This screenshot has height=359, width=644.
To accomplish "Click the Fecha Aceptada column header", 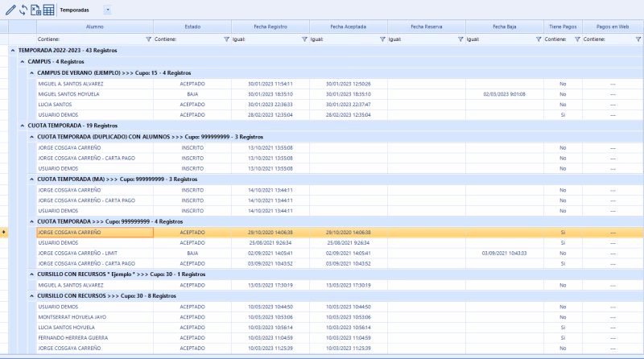I will coord(348,27).
